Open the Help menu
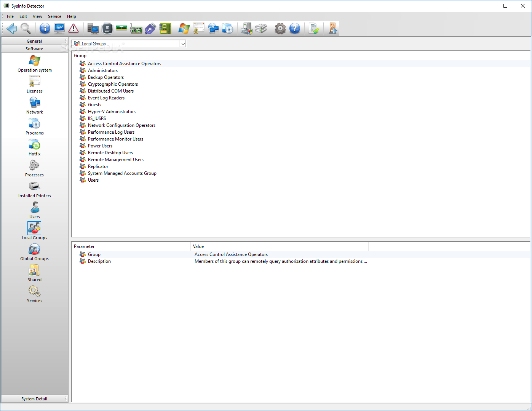Image resolution: width=532 pixels, height=411 pixels. coord(72,16)
